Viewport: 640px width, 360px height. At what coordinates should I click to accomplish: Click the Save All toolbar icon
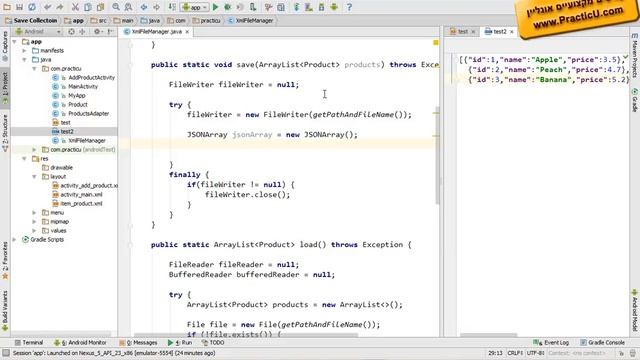click(19, 7)
